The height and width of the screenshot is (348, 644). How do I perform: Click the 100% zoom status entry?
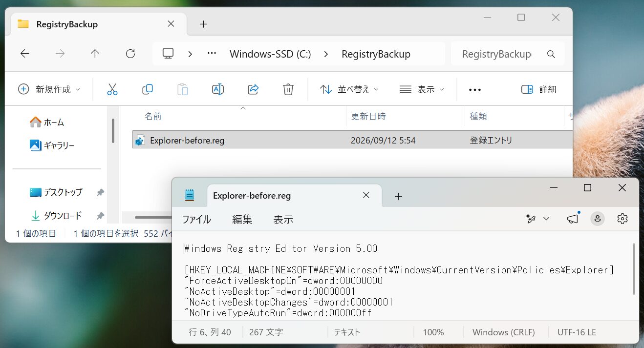tap(433, 332)
